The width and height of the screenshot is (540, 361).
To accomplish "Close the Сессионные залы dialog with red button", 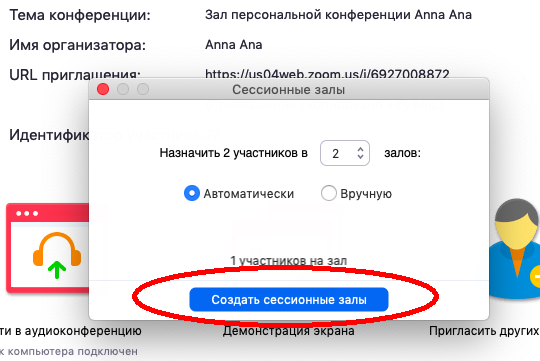I will pos(103,89).
